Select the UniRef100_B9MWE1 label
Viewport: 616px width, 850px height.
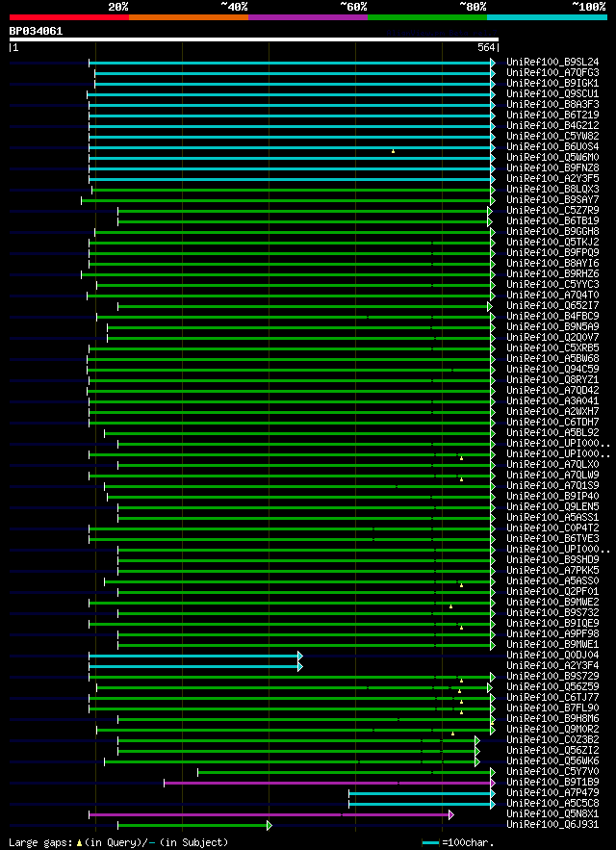point(552,644)
